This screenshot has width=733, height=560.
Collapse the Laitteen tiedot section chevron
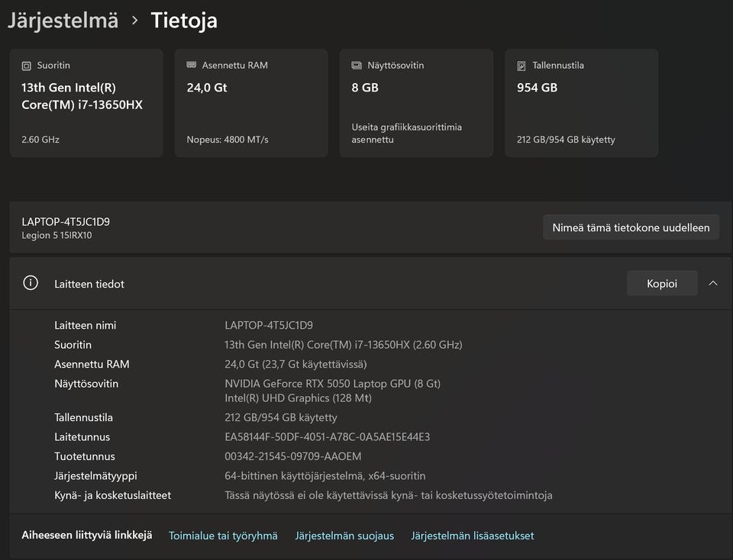pos(713,283)
